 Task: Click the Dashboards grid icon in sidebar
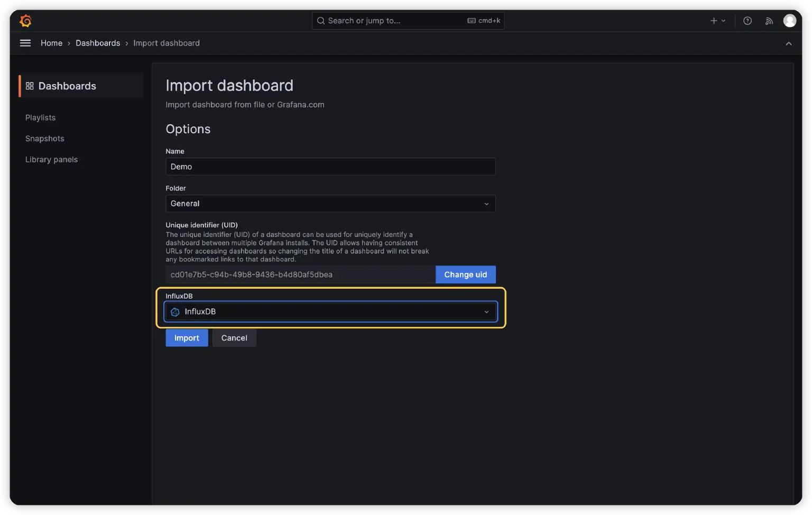(x=30, y=86)
